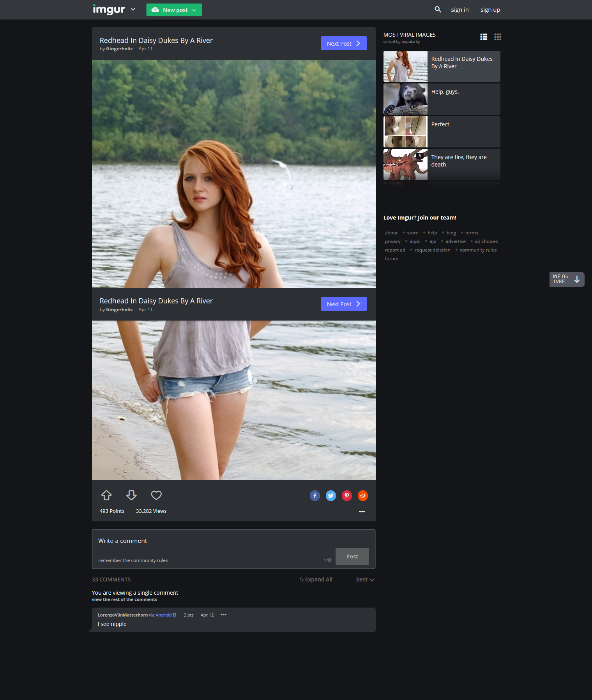The height and width of the screenshot is (700, 592).
Task: Click the '33 COMMENTS' heading
Action: coord(111,579)
